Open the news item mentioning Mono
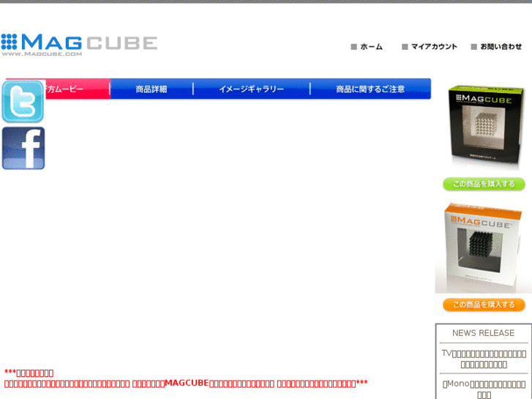The image size is (532, 399). (484, 389)
